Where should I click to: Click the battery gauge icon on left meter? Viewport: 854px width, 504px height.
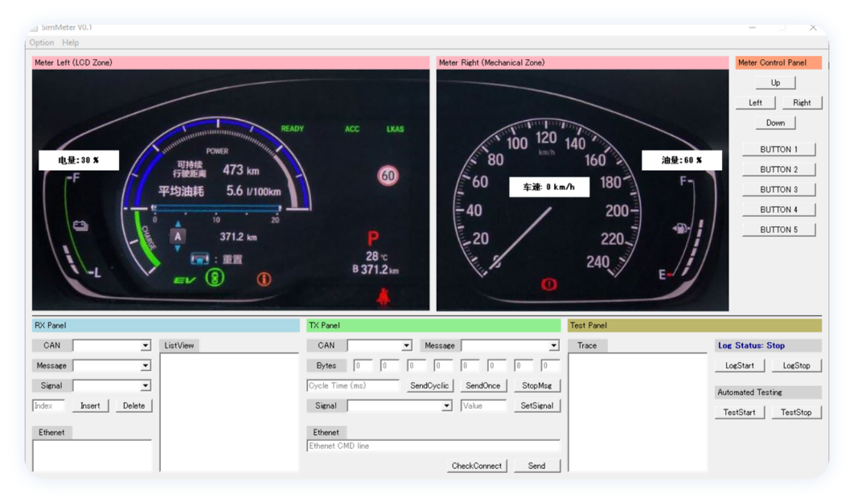tap(80, 226)
